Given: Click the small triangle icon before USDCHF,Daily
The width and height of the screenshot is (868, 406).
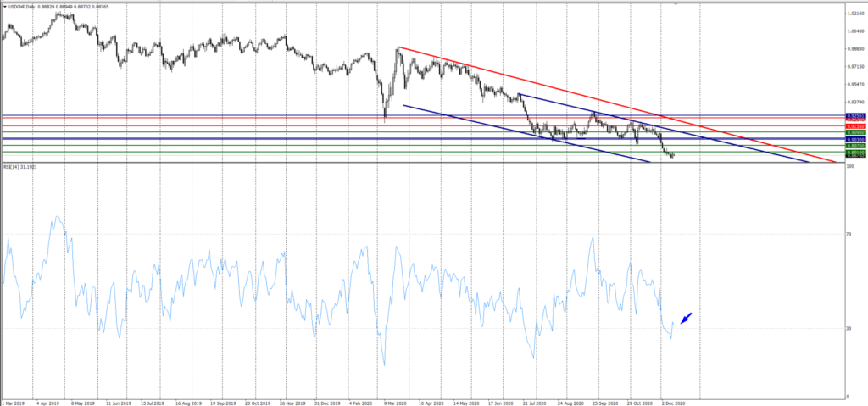Looking at the screenshot, I should pos(3,7).
